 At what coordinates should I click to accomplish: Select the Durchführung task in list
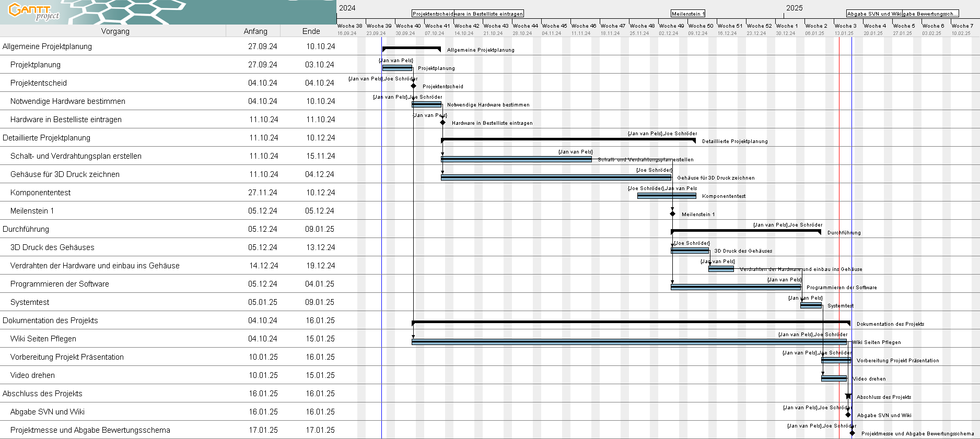click(x=26, y=229)
